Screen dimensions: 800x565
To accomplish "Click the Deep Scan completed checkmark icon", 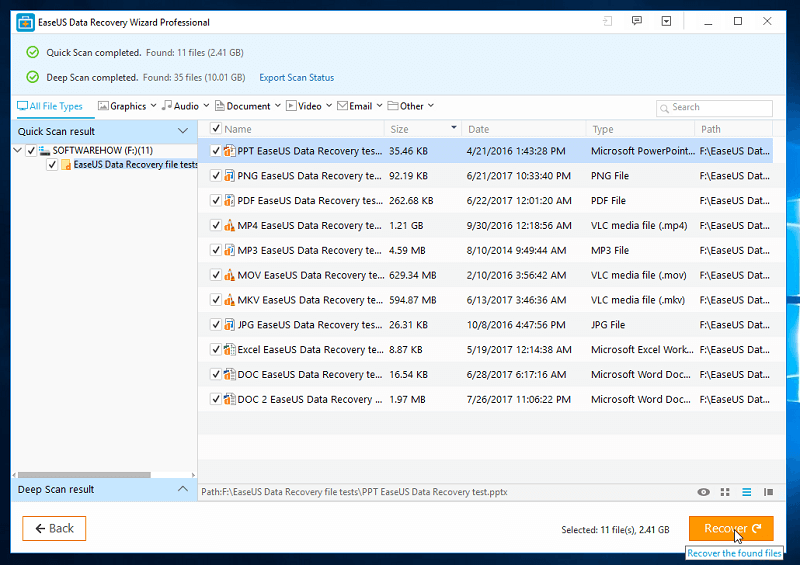I will click(33, 77).
